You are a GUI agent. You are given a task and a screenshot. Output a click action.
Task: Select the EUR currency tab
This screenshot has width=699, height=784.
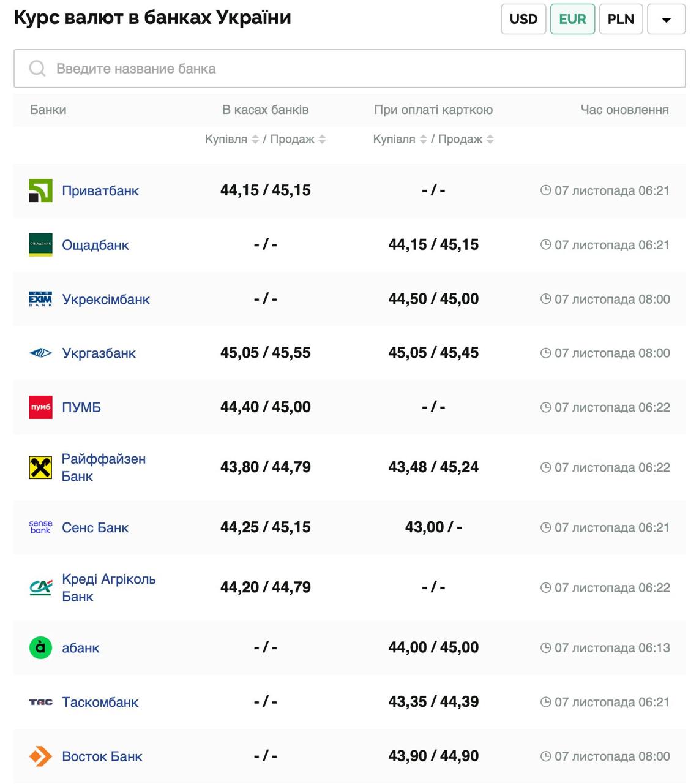[572, 19]
